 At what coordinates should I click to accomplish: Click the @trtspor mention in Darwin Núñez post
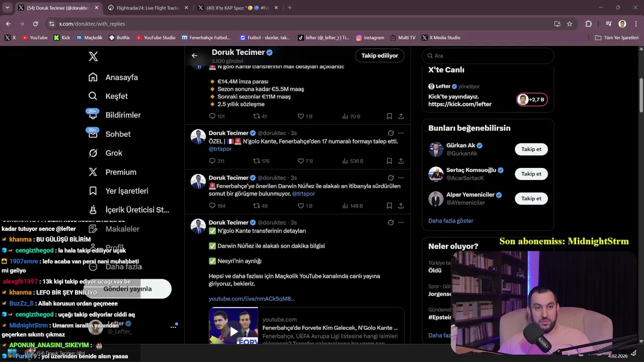coord(303,194)
